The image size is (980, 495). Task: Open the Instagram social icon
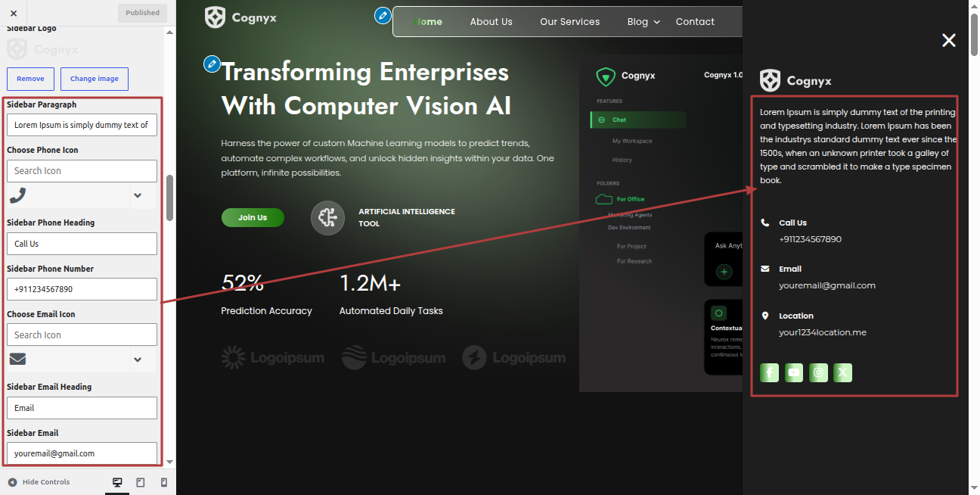pos(818,372)
